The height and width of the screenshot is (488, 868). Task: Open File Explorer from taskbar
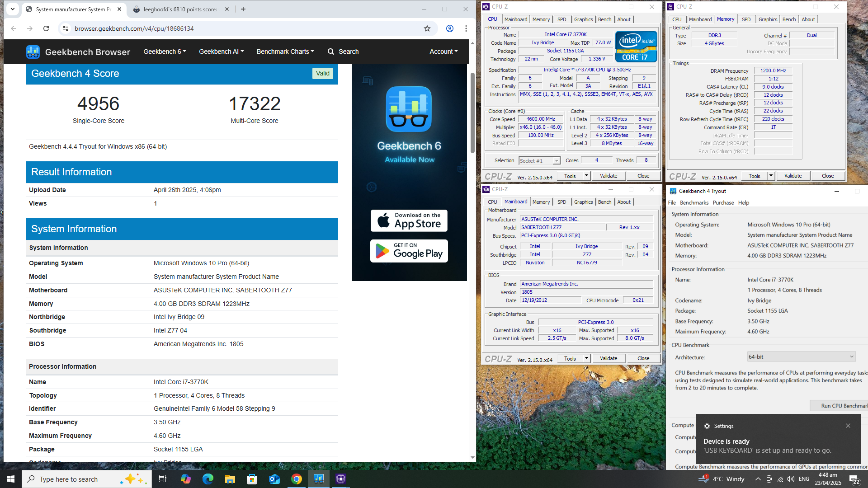point(230,479)
